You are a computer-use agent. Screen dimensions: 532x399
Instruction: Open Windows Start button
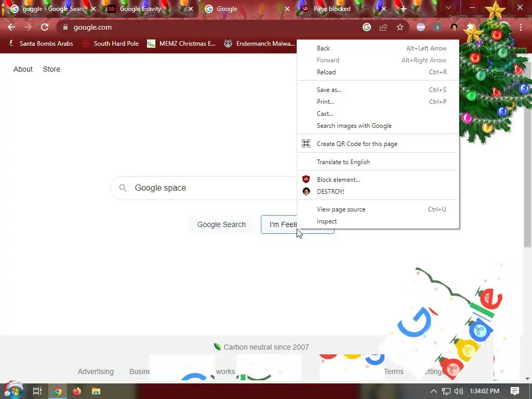tap(14, 391)
